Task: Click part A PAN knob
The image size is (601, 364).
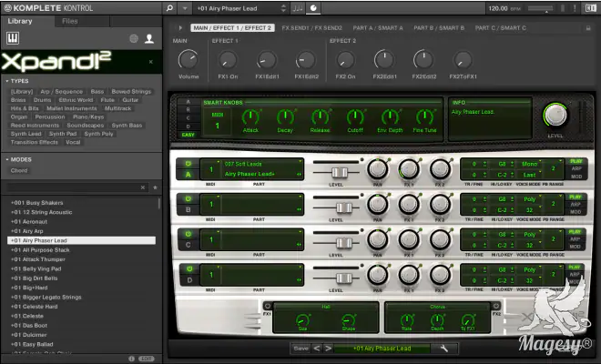Action: click(378, 169)
